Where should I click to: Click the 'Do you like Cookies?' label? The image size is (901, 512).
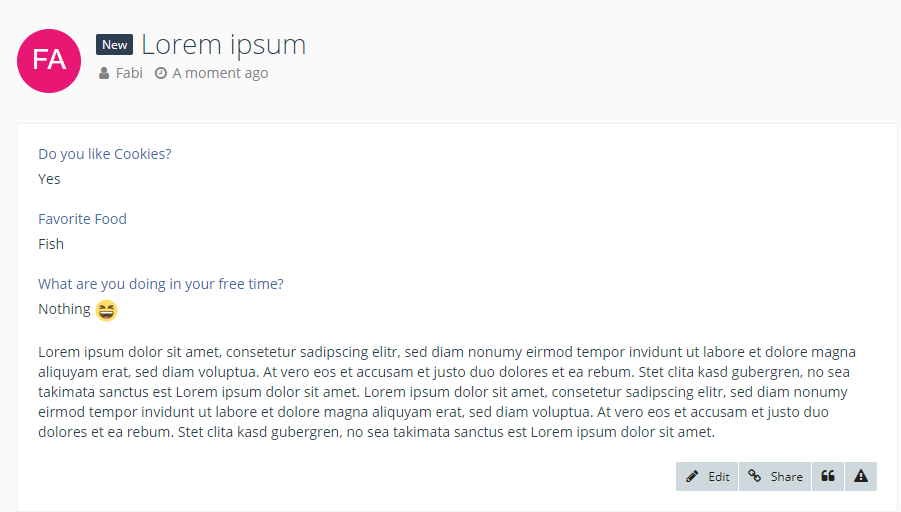pyautogui.click(x=105, y=154)
